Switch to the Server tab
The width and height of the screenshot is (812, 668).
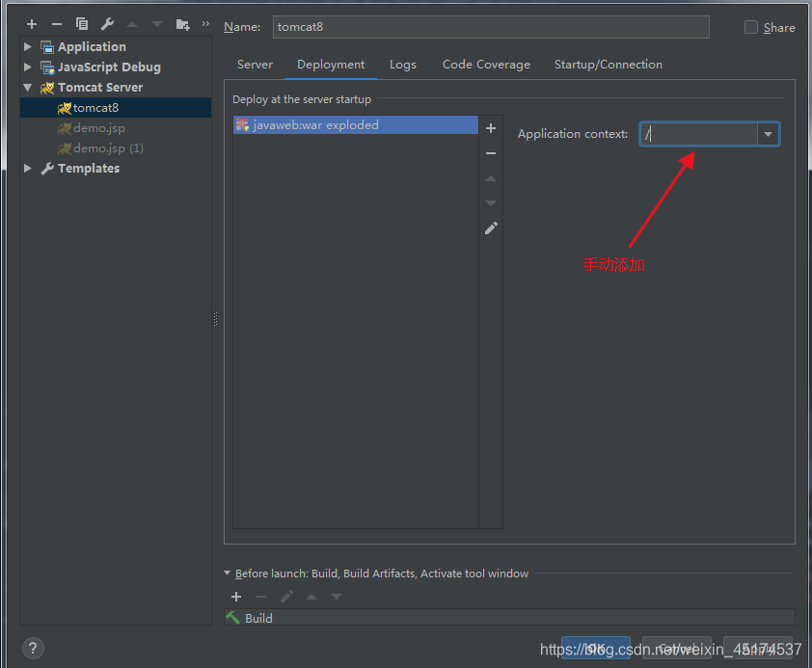pyautogui.click(x=255, y=65)
